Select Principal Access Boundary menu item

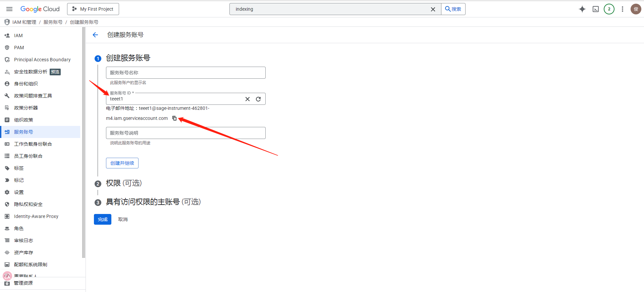click(x=40, y=60)
